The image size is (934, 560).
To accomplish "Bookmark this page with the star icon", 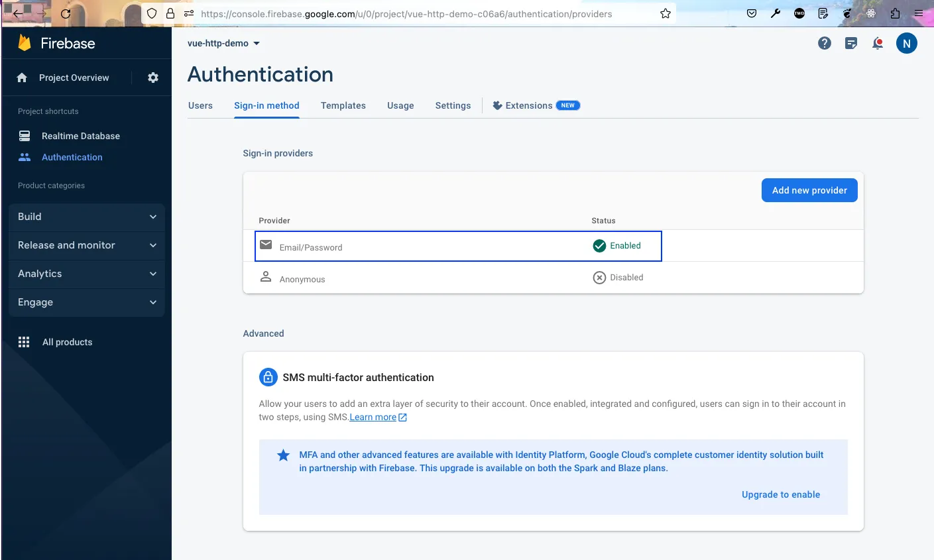I will 666,13.
